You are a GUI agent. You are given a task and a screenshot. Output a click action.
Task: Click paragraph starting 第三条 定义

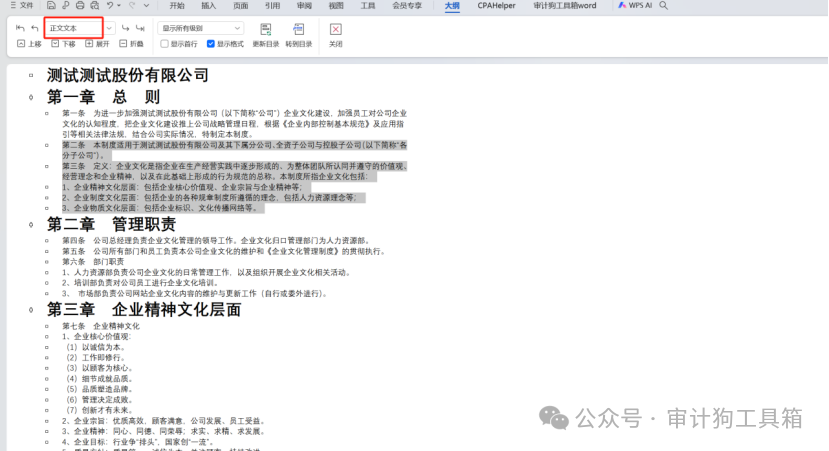click(234, 171)
